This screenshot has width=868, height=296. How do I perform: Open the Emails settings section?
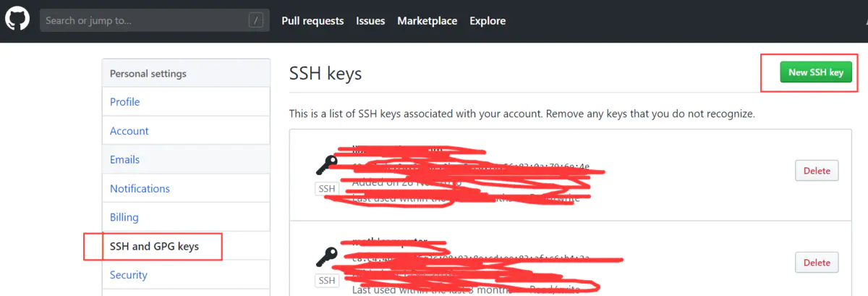point(186,159)
